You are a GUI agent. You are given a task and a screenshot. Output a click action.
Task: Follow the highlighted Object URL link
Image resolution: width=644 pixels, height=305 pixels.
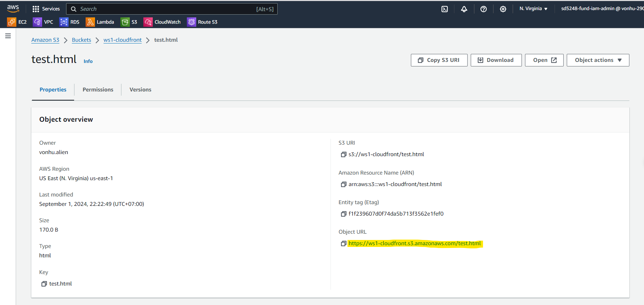(414, 243)
